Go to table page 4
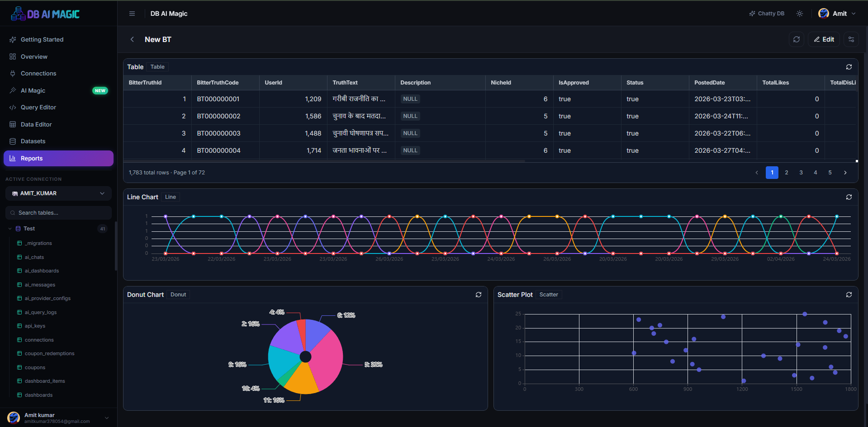The width and height of the screenshot is (868, 427). tap(816, 173)
